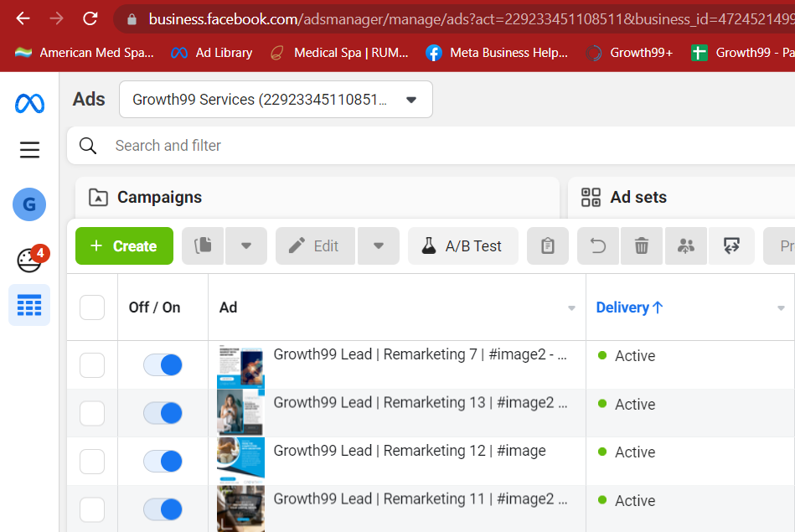
Task: Open the Growth99 spreadsheet bookmark
Action: tap(742, 53)
